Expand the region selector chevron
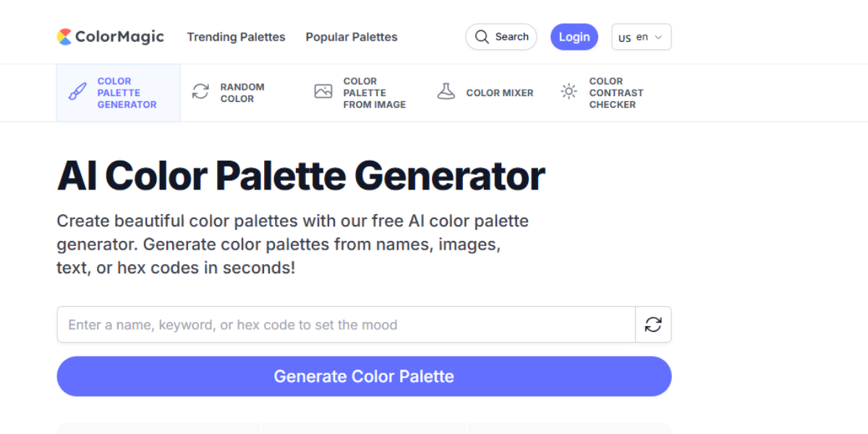 [659, 37]
